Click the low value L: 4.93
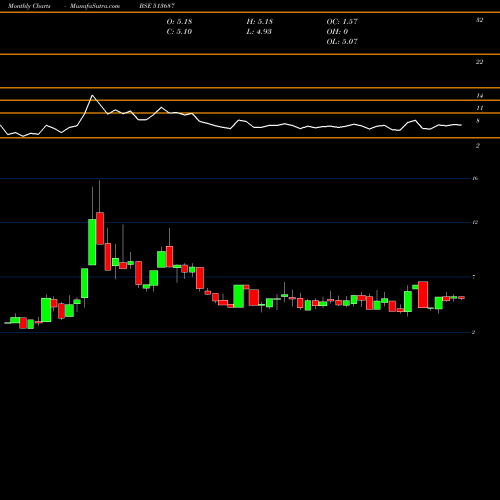500x500 pixels. 259,32
